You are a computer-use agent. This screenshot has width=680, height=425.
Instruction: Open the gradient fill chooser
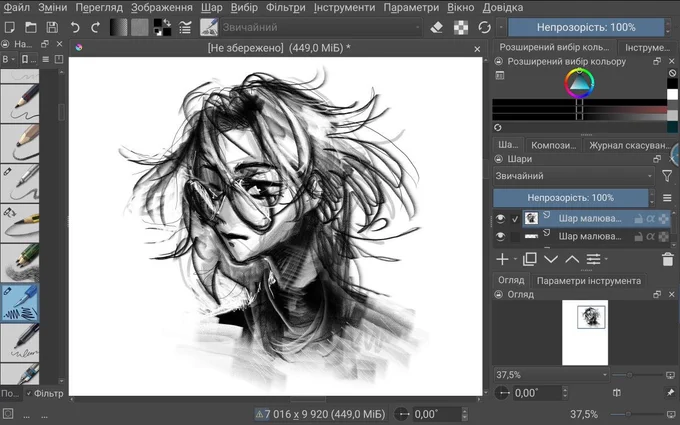click(118, 27)
